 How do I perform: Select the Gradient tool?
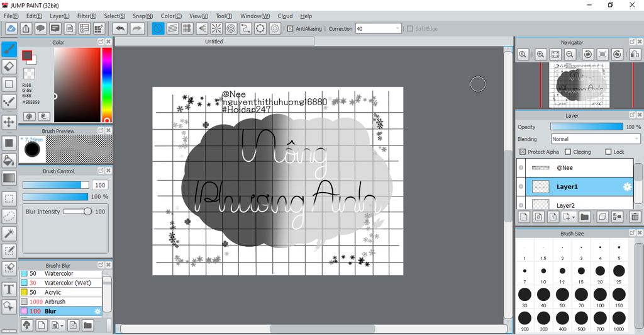click(x=9, y=178)
